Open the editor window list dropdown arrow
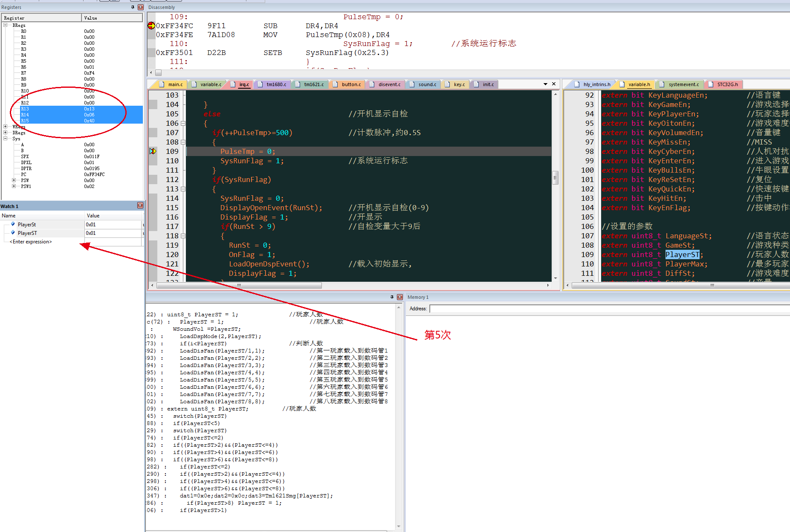 coord(545,84)
